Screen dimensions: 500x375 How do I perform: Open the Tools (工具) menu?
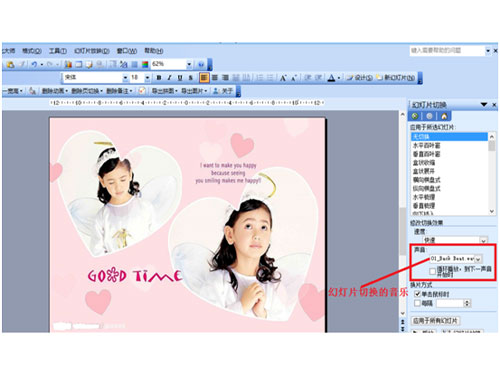click(58, 51)
